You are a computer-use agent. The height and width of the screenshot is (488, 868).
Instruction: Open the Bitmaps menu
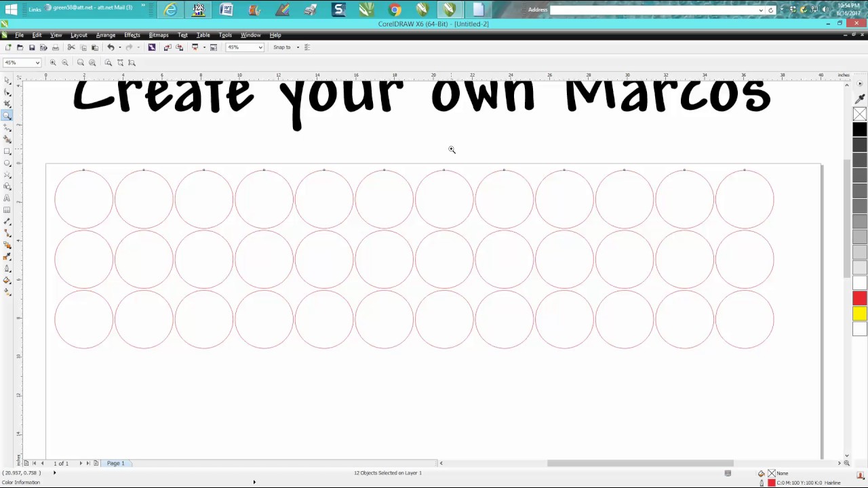159,35
